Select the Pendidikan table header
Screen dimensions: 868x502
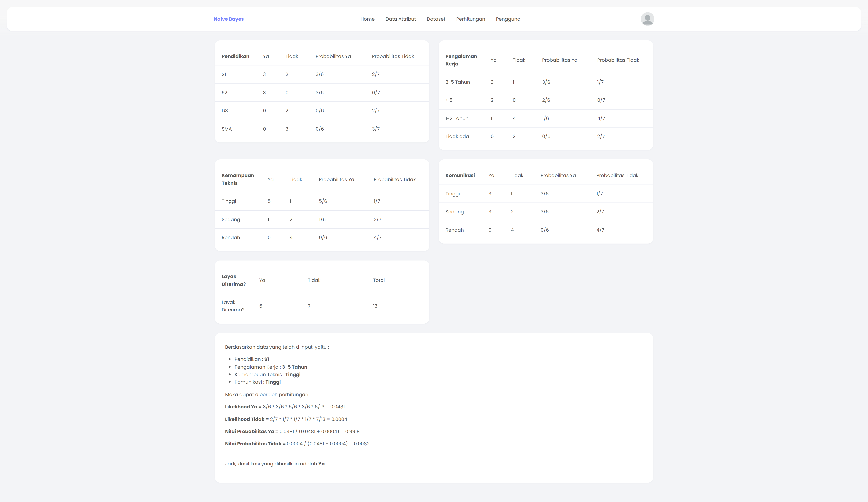pos(235,56)
